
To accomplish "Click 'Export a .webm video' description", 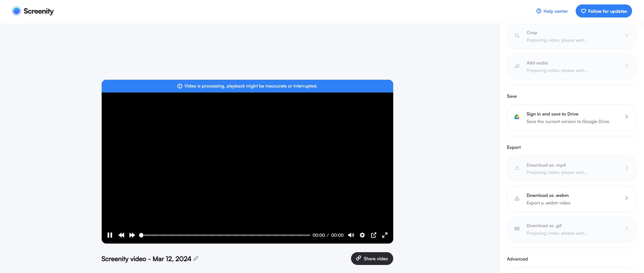I will pyautogui.click(x=548, y=203).
